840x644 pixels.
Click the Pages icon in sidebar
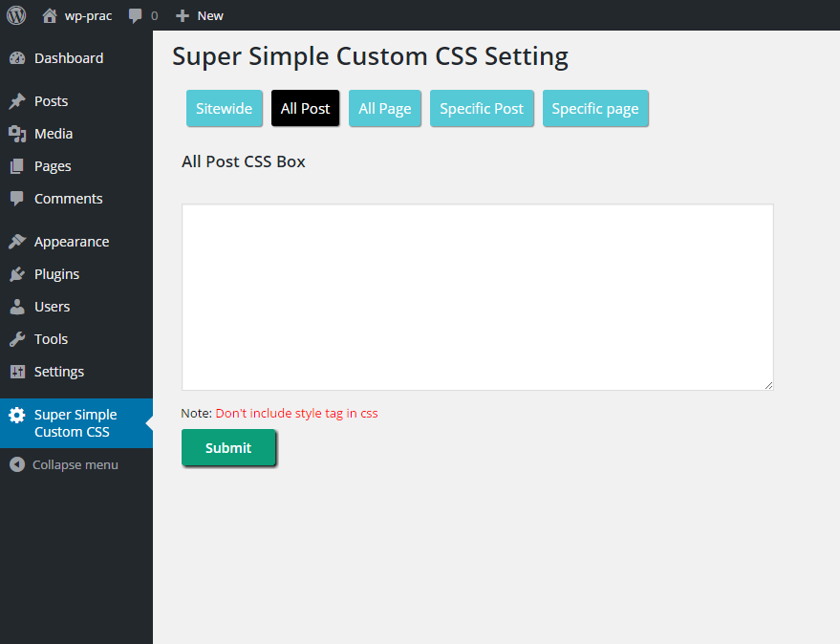[x=17, y=166]
